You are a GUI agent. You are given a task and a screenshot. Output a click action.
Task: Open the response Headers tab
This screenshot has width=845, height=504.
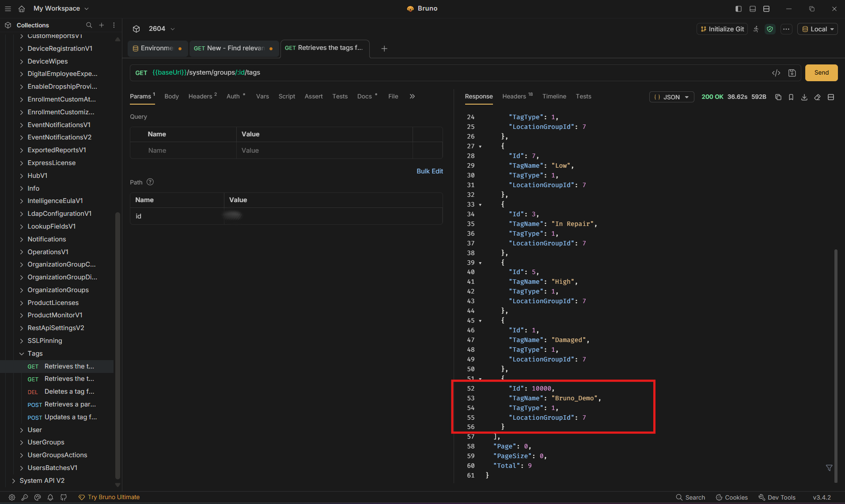click(x=517, y=96)
